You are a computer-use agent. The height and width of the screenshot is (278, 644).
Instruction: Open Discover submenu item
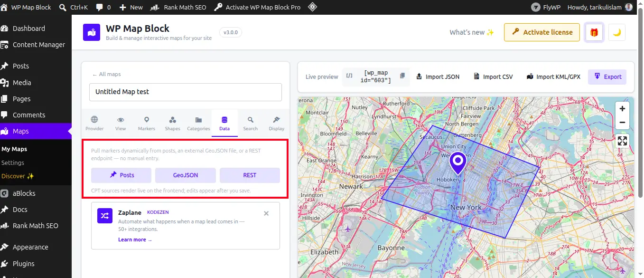tap(18, 176)
